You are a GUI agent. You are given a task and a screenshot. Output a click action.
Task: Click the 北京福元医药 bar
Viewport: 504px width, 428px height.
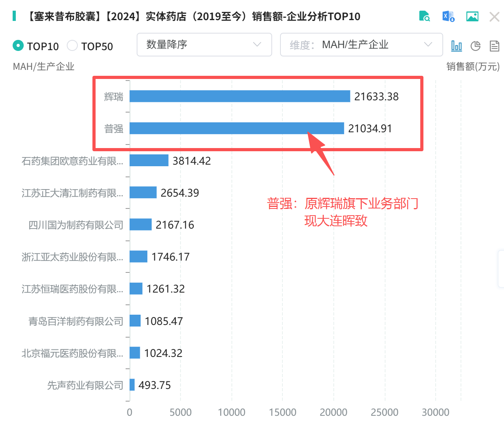coord(135,353)
